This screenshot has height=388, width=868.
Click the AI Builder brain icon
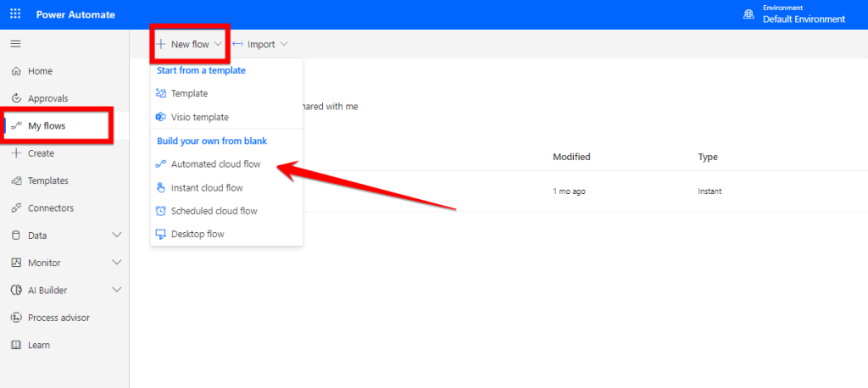pos(16,290)
